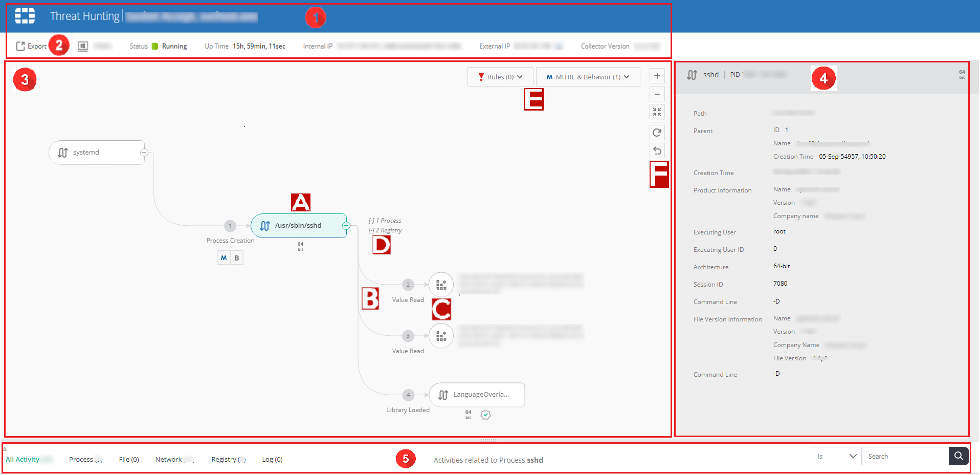980x475 pixels.
Task: Click the parent creation time '05-Sep-54957, 10:50:20'
Action: [852, 157]
